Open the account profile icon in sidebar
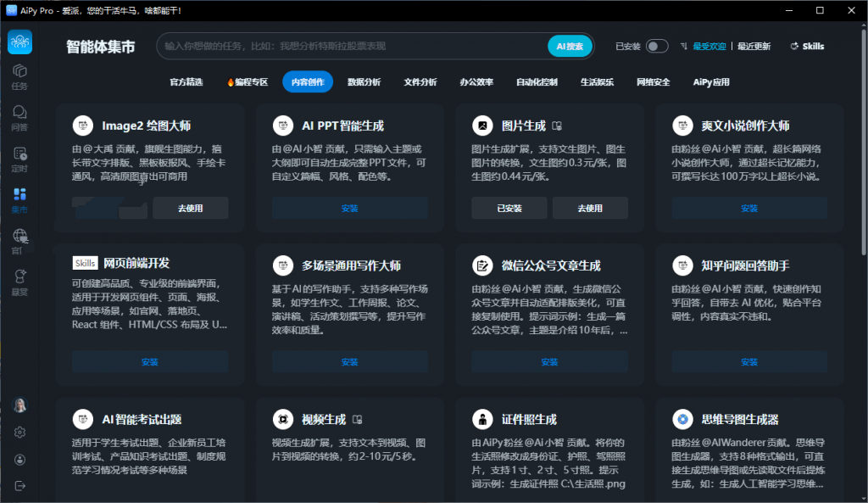Image resolution: width=868 pixels, height=503 pixels. click(20, 459)
